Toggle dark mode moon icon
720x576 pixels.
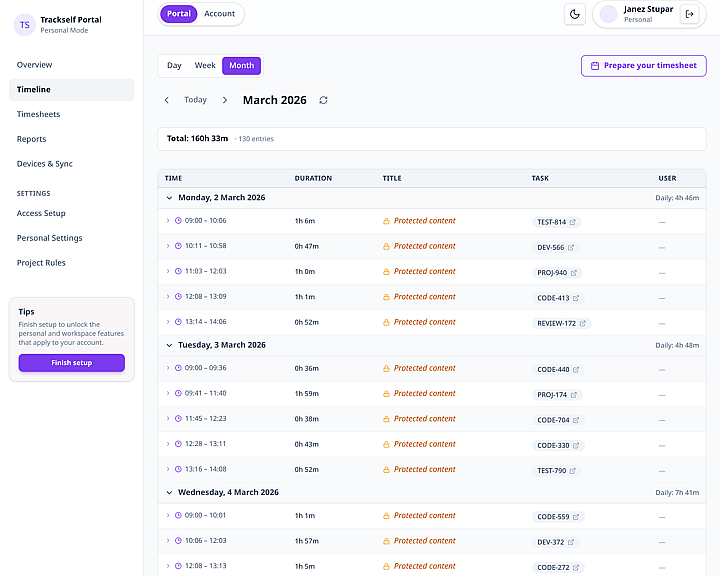coord(574,14)
